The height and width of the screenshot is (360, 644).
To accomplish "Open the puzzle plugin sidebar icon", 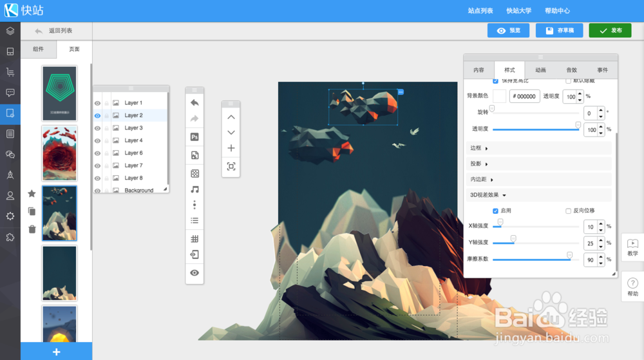I will (x=10, y=237).
